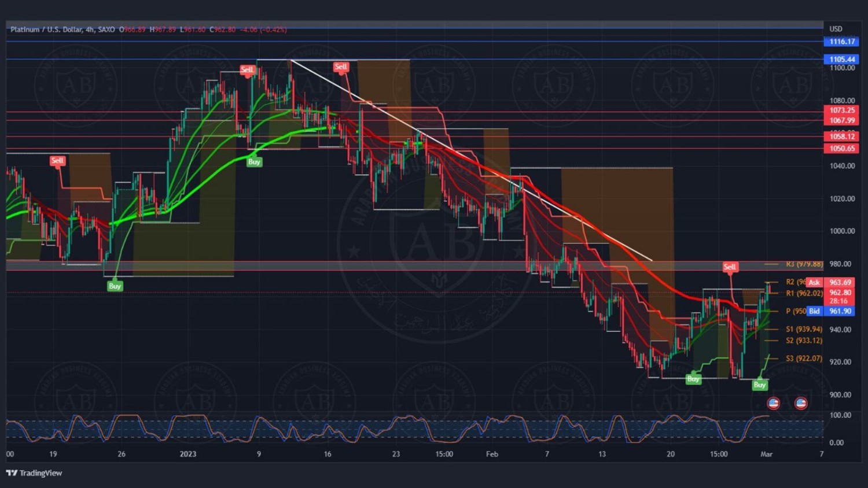Select the Buy marker near Mar

coord(760,385)
